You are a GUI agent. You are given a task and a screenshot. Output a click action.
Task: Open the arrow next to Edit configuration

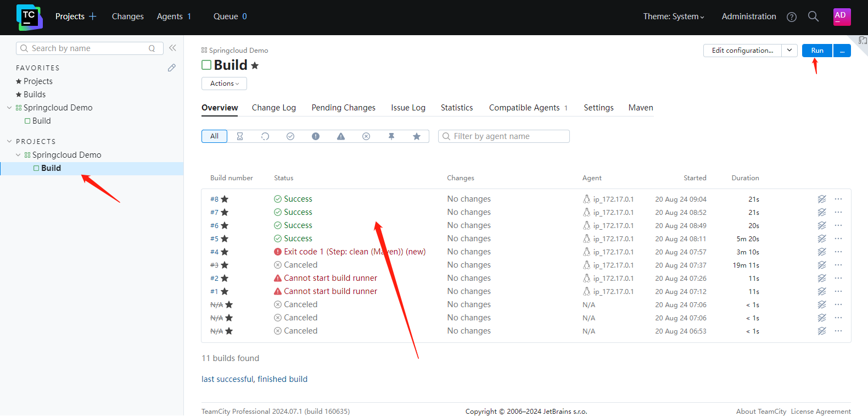[789, 50]
